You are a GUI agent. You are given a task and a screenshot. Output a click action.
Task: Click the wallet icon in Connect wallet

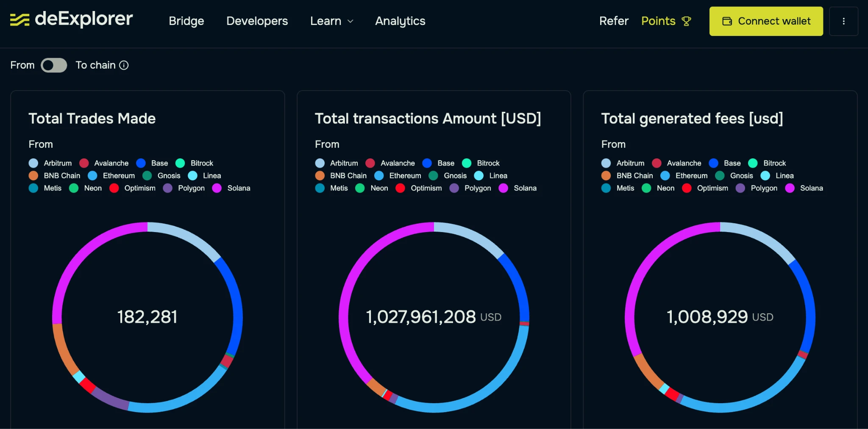(727, 21)
